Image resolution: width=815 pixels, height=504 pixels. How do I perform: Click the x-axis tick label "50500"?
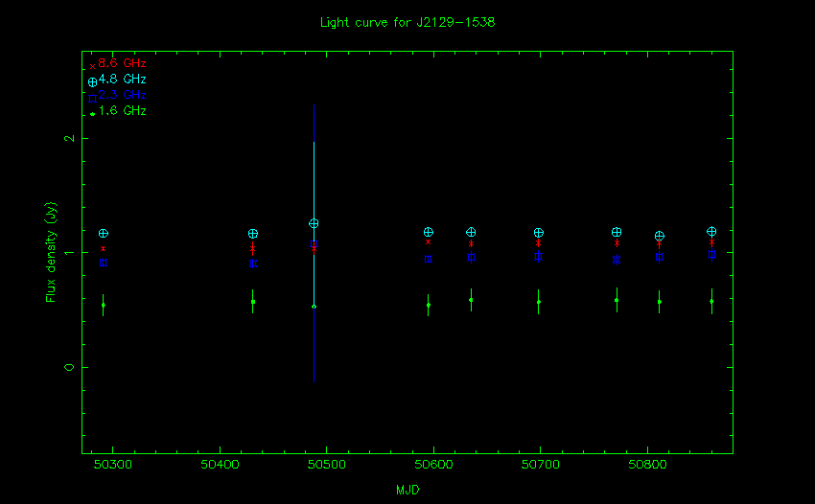coord(326,465)
